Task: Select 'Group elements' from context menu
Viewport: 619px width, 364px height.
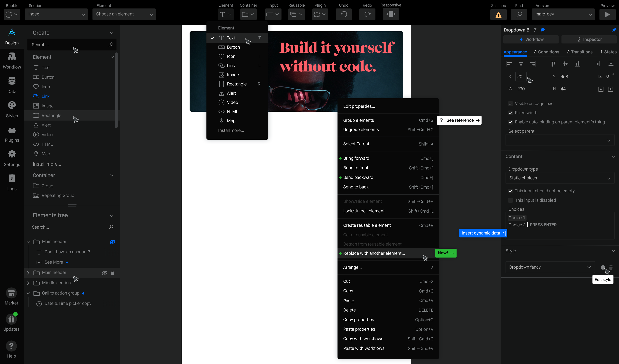Action: tap(359, 120)
